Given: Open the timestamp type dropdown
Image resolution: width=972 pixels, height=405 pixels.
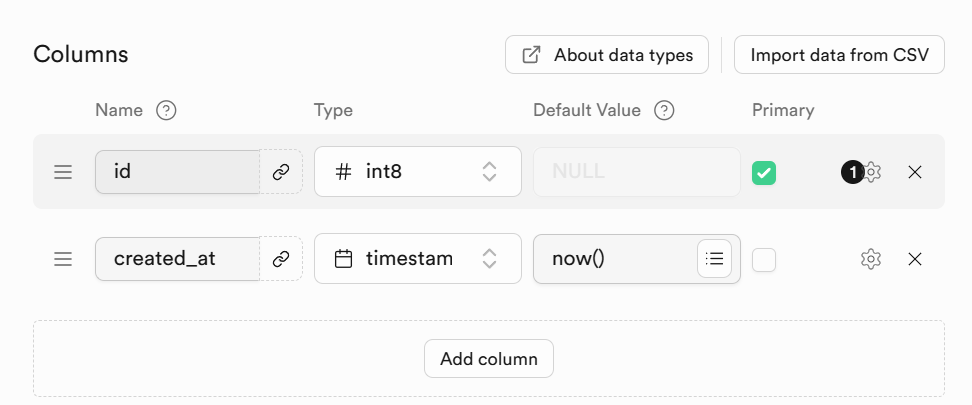Looking at the screenshot, I should pyautogui.click(x=417, y=259).
